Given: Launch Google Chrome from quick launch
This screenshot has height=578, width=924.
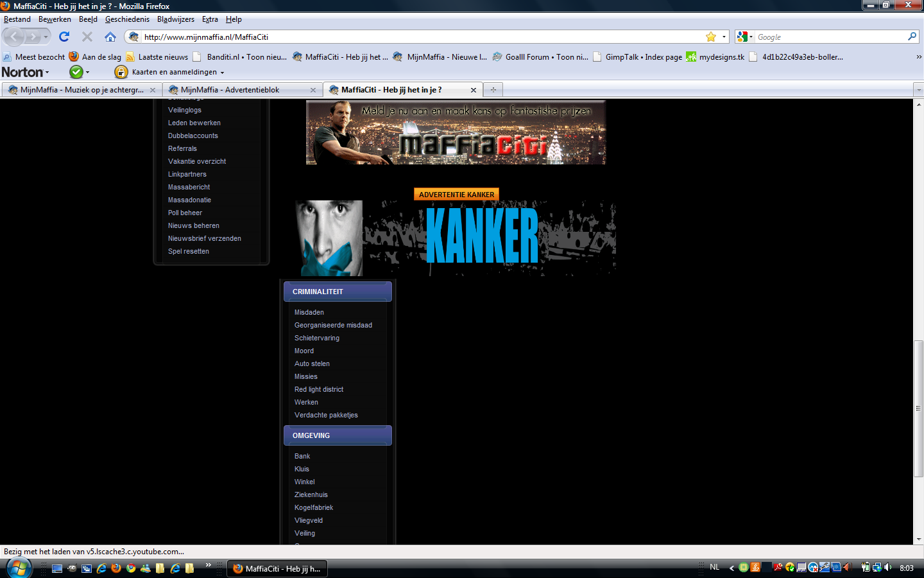Looking at the screenshot, I should [131, 568].
